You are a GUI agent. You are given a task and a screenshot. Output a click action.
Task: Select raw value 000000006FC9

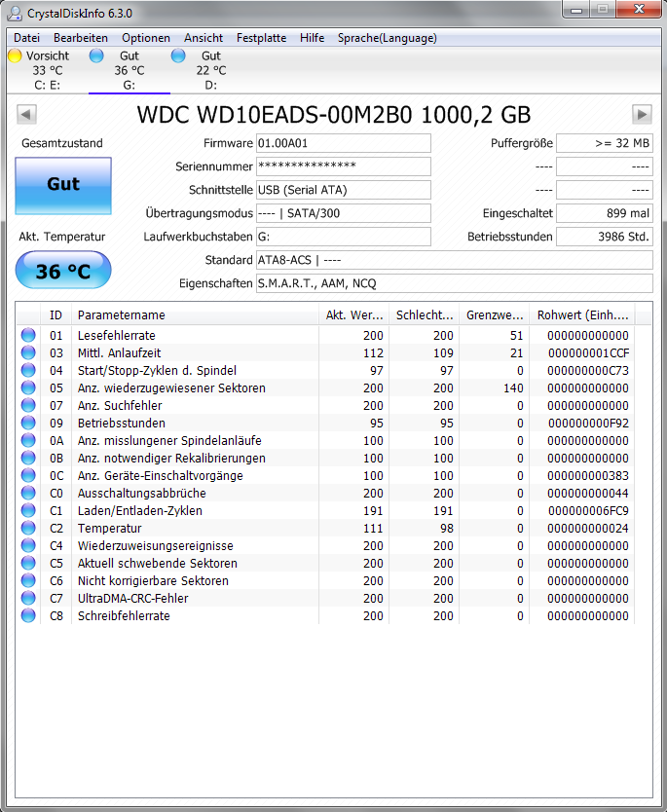pyautogui.click(x=588, y=511)
